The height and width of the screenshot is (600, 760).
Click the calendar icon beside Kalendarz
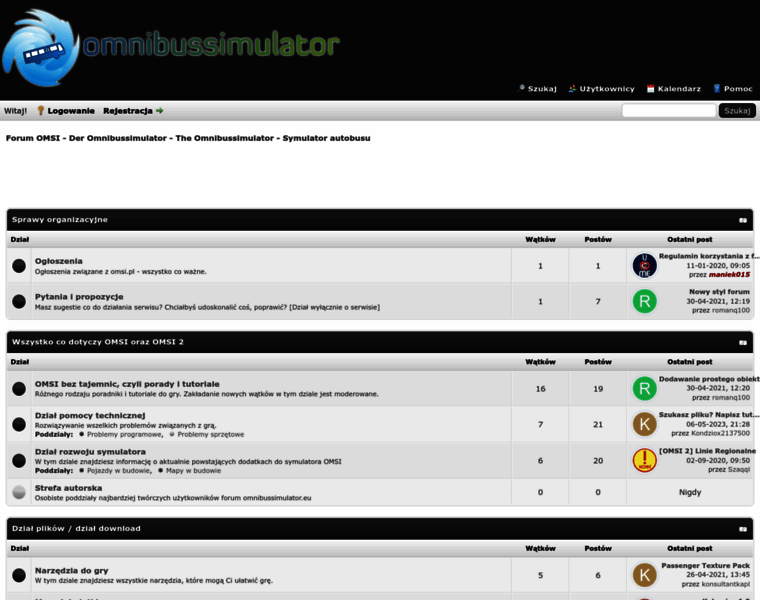click(650, 89)
